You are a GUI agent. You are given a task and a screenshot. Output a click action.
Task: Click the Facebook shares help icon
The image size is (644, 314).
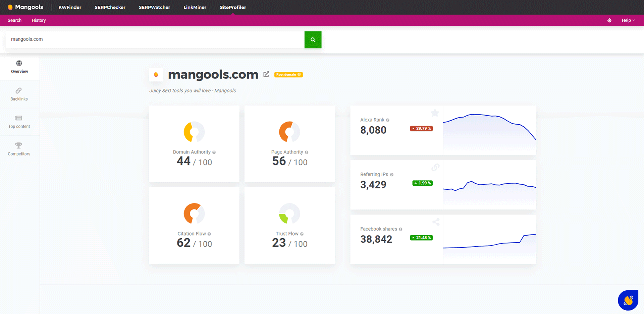pos(400,229)
